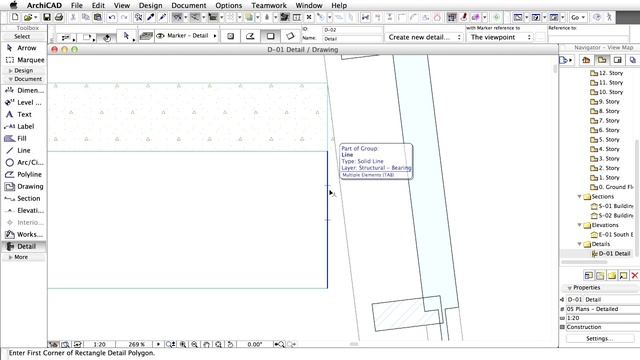The width and height of the screenshot is (640, 360).
Task: Click the ID field containing D-02
Action: click(x=353, y=30)
